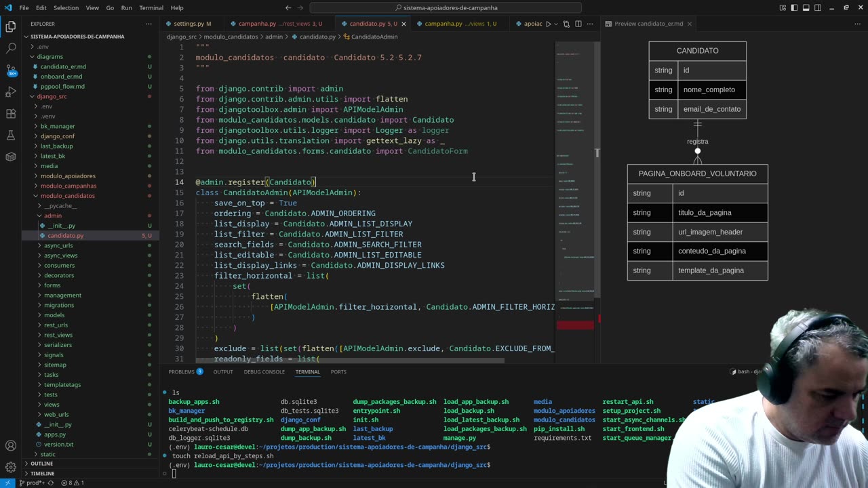Expand the OUTLINE section
The width and height of the screenshot is (868, 488).
tap(41, 464)
